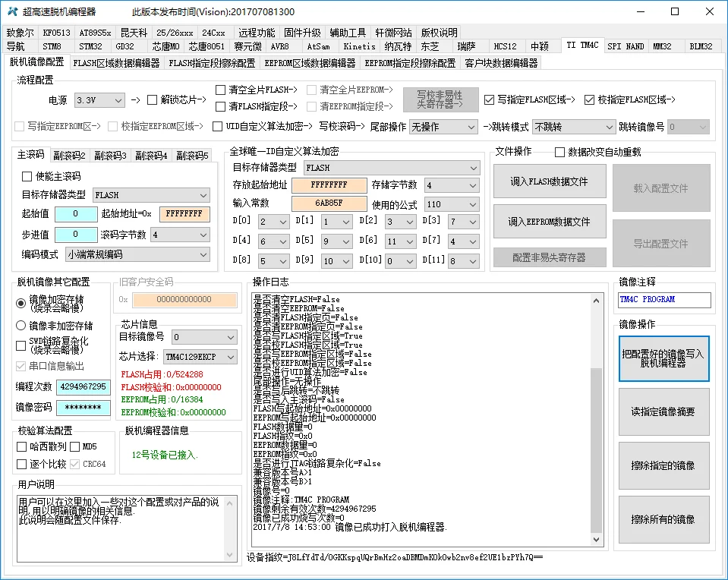Open the 远程功能 tab

tap(257, 33)
